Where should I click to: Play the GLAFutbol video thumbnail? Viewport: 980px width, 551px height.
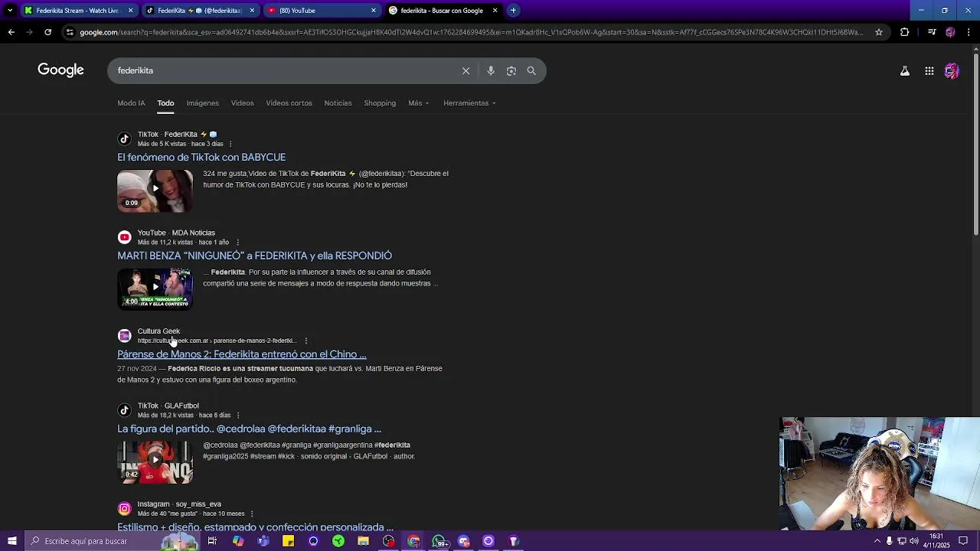pyautogui.click(x=155, y=461)
